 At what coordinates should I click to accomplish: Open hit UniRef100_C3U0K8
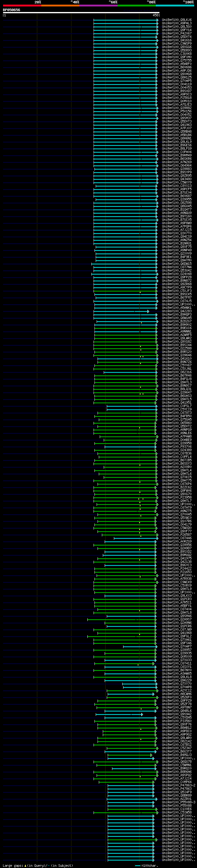tap(177, 54)
